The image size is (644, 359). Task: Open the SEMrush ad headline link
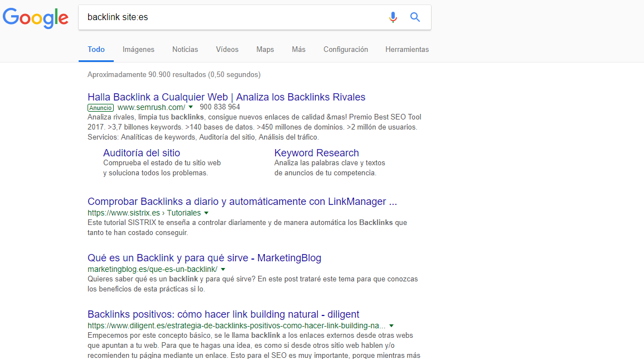pyautogui.click(x=226, y=97)
